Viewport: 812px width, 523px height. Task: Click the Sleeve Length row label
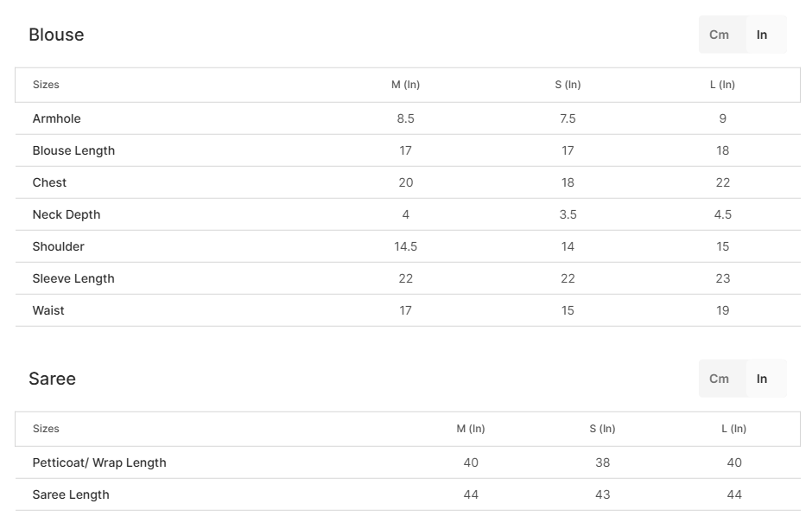73,279
